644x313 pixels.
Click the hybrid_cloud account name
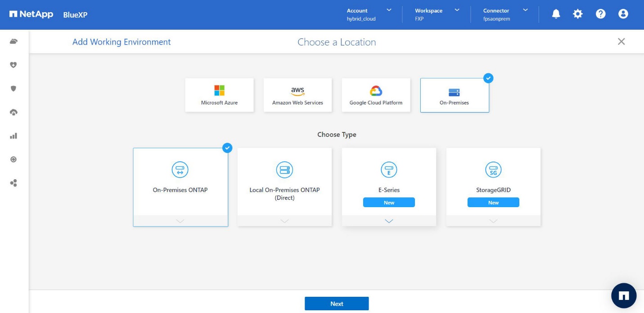coord(361,19)
